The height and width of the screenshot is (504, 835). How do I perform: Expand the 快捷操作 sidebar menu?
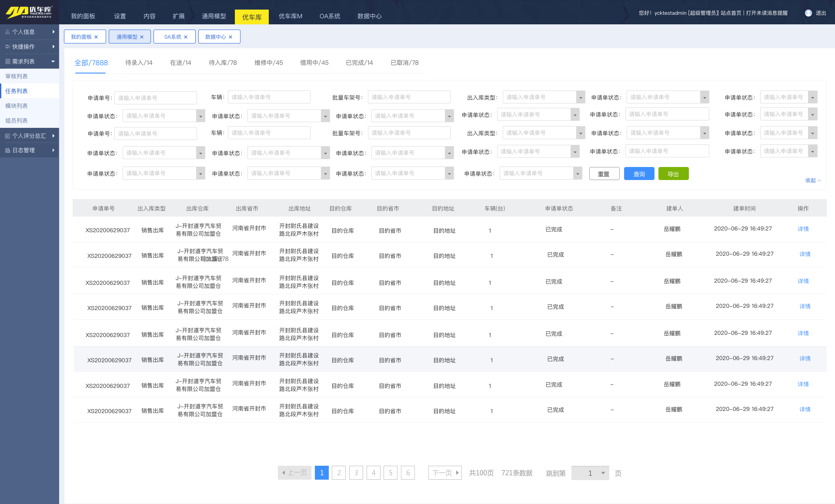tap(53, 47)
